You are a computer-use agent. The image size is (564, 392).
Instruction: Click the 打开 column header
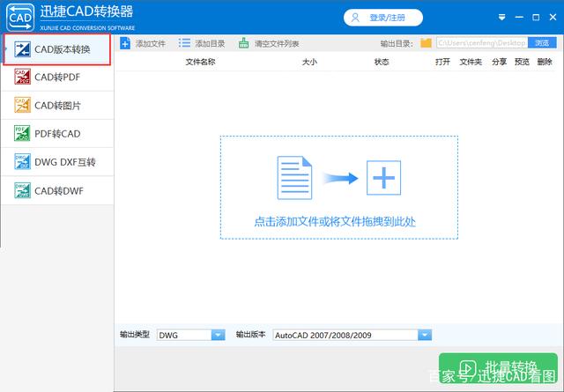[442, 62]
